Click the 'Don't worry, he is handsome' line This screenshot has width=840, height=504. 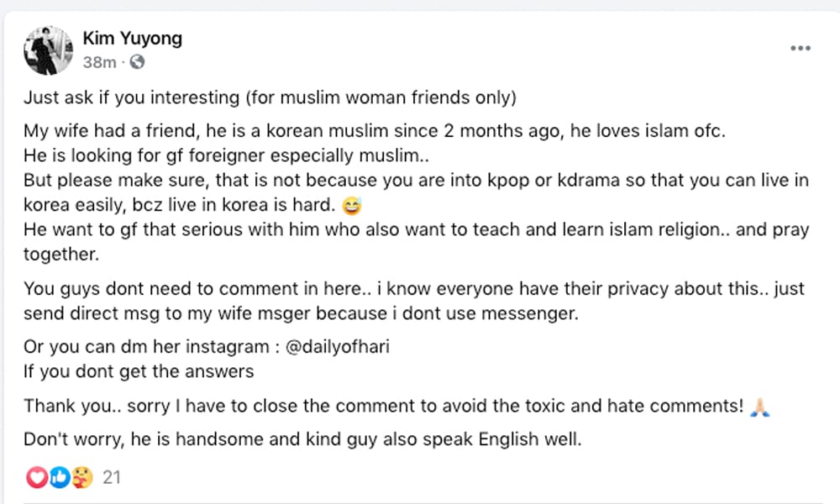302,439
